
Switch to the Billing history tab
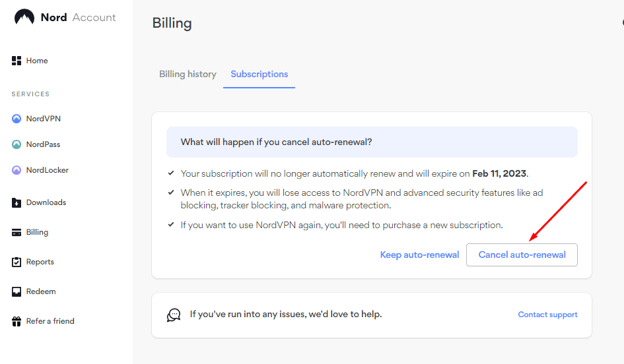(x=188, y=75)
